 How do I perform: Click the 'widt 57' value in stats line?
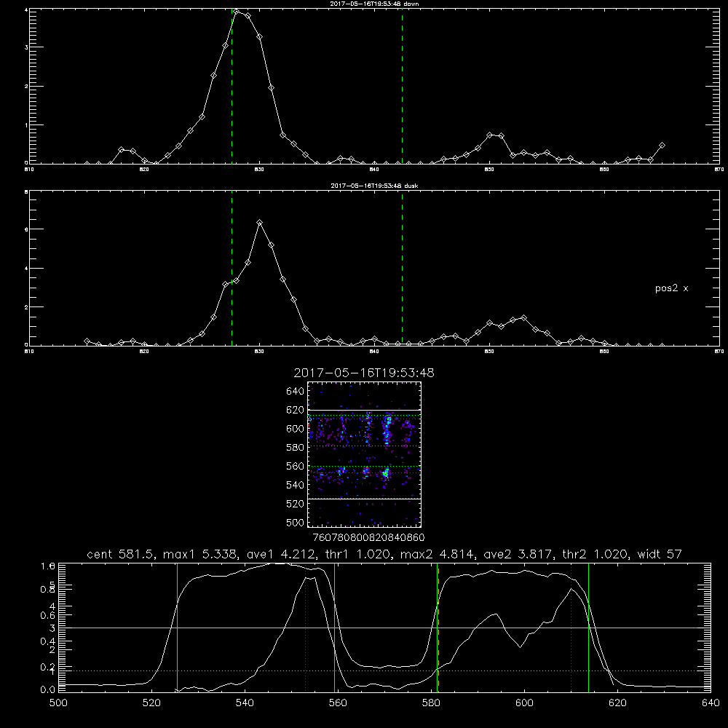tap(660, 554)
